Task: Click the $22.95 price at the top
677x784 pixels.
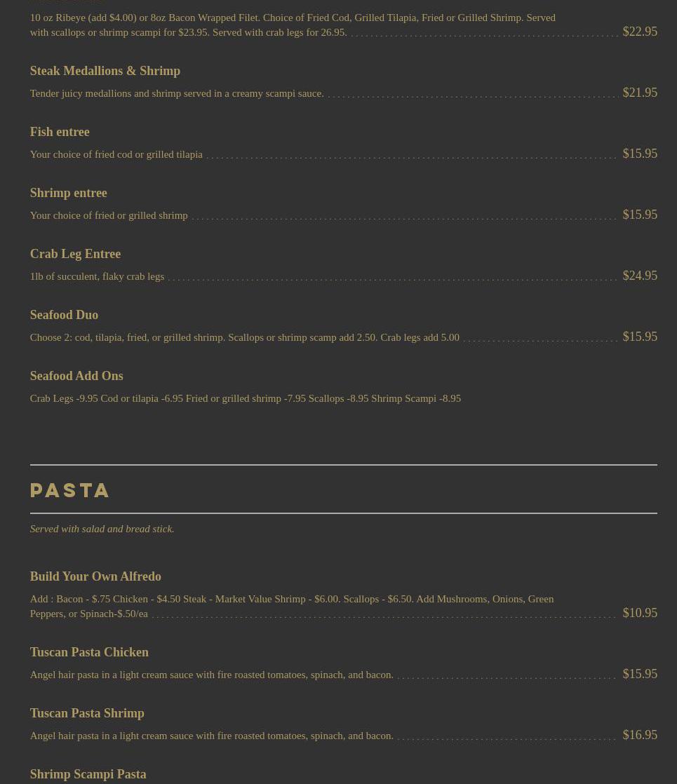Action: tap(640, 32)
